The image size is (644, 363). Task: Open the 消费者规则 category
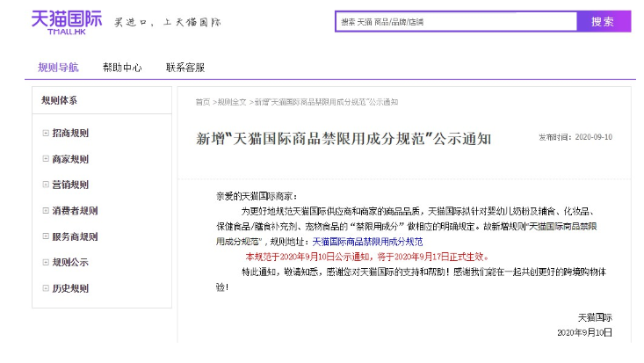click(x=75, y=211)
